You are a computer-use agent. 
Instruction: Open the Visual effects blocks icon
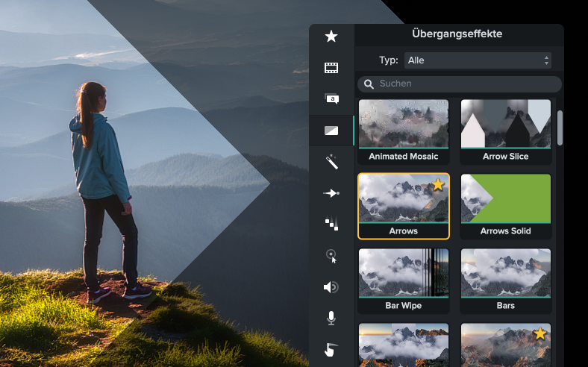click(331, 224)
